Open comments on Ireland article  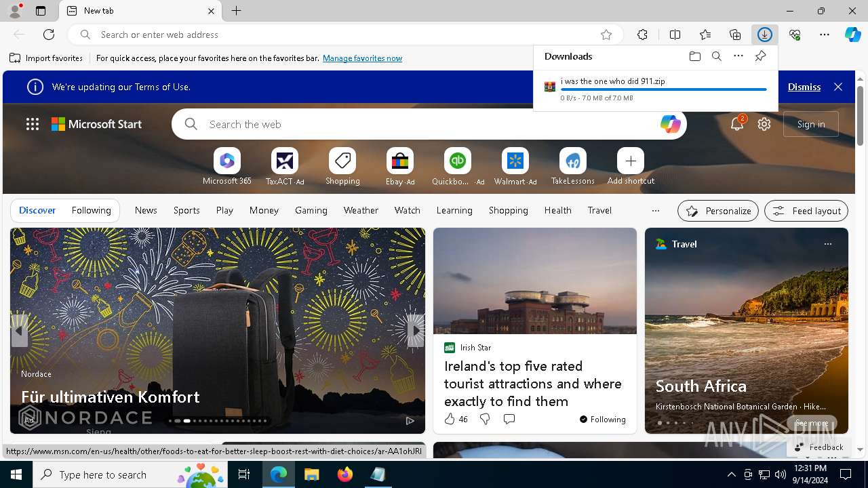point(509,420)
